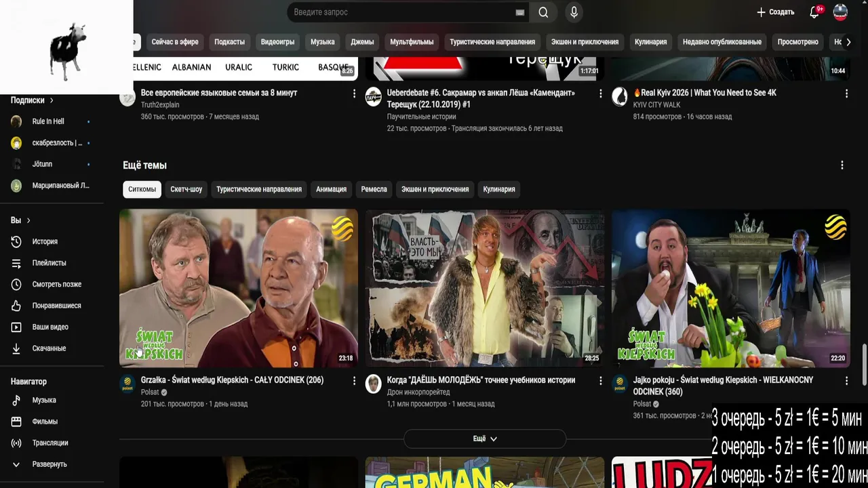Image resolution: width=868 pixels, height=488 pixels.
Task: Open Real Kyiv 2026 video title
Action: (705, 93)
